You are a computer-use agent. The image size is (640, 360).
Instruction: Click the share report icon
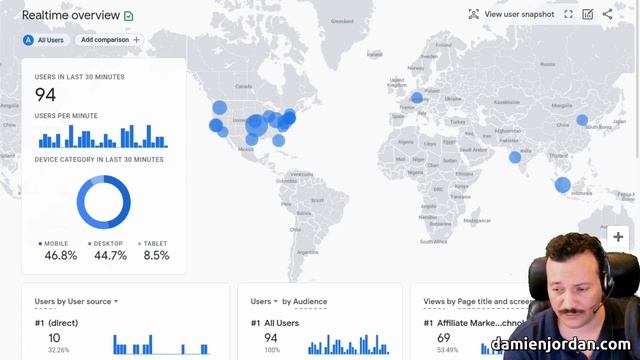(607, 14)
